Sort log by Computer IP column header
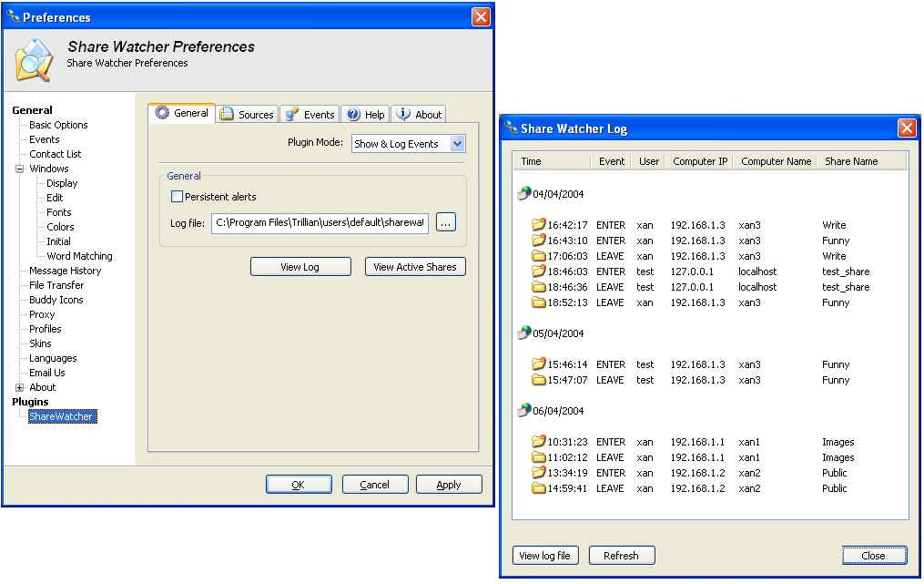The height and width of the screenshot is (584, 924). tap(699, 161)
